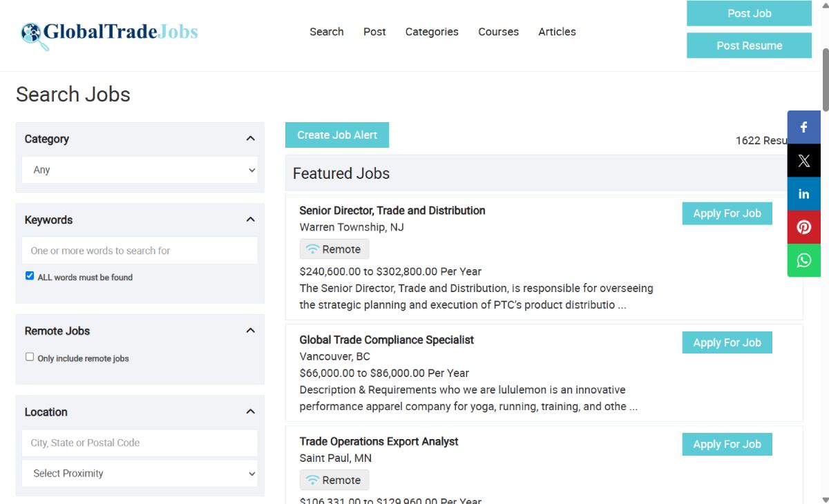Go to the Courses page
The image size is (829, 504).
(x=498, y=32)
